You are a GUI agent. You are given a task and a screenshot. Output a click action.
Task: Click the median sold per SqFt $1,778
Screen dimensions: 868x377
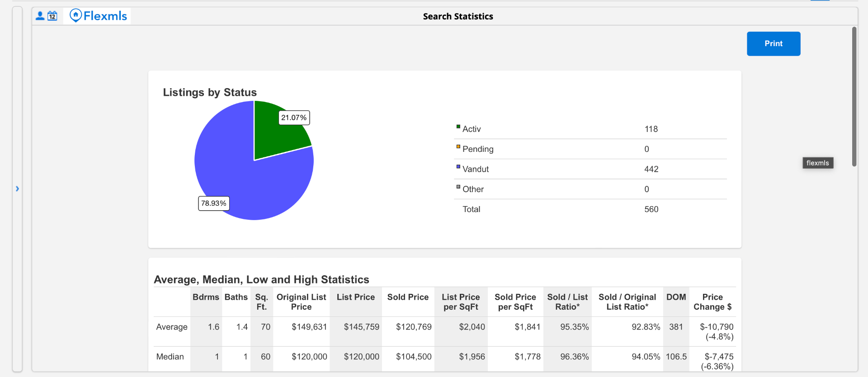coord(528,357)
